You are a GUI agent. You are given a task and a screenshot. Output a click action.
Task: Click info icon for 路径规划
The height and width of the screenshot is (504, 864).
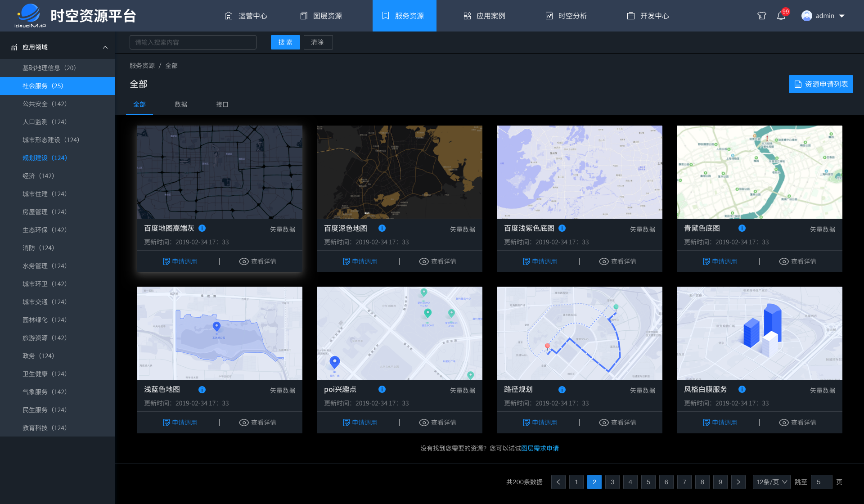click(x=562, y=390)
